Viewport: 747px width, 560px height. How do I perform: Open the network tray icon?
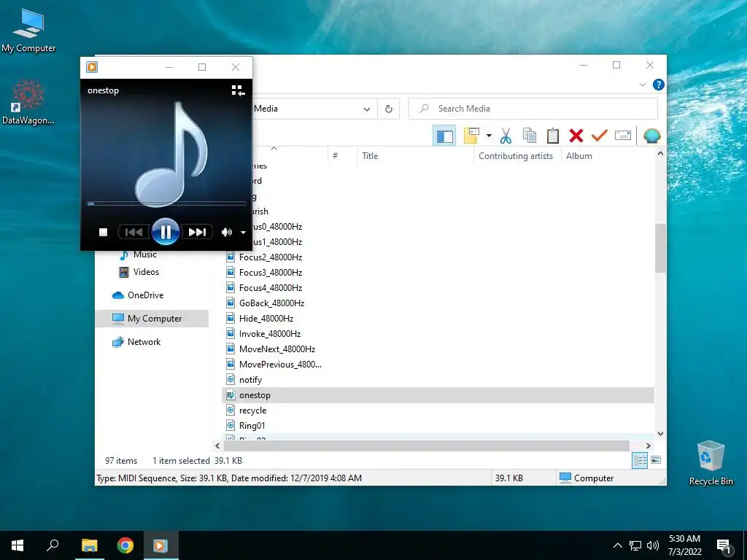coord(635,545)
